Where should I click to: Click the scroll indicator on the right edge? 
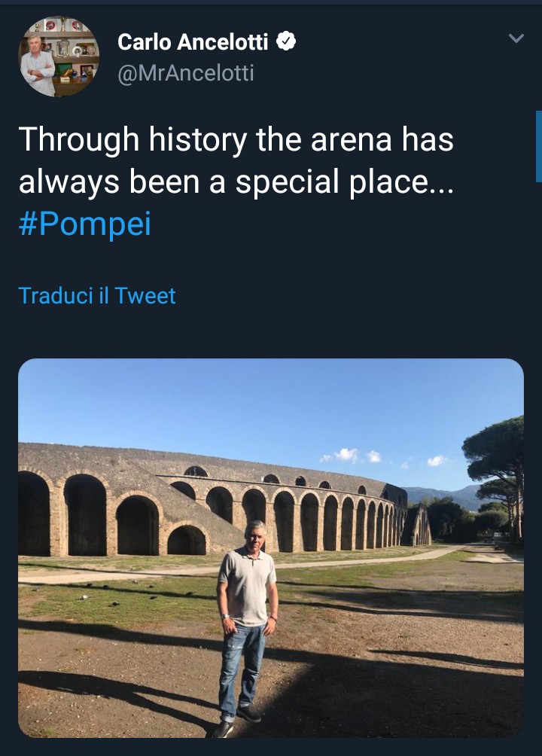pyautogui.click(x=538, y=146)
